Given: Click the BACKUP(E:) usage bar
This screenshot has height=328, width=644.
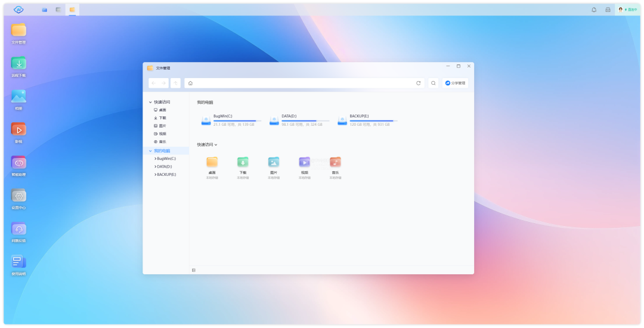Looking at the screenshot, I should (374, 120).
